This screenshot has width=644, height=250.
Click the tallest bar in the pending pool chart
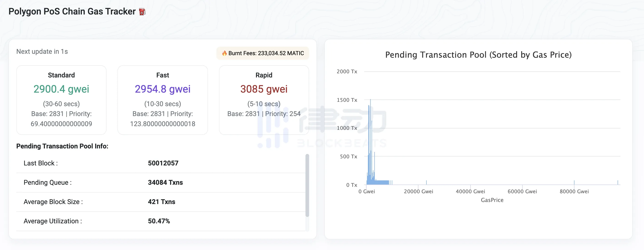click(370, 140)
